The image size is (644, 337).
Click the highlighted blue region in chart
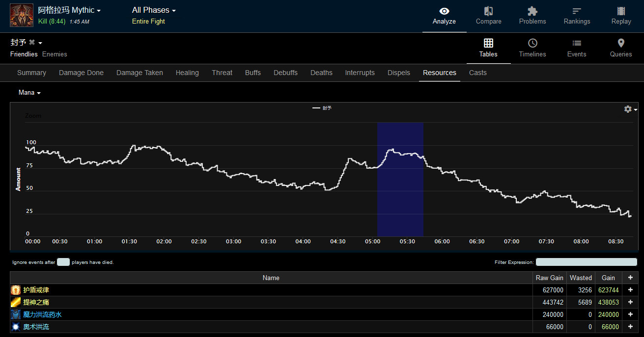[x=400, y=196]
